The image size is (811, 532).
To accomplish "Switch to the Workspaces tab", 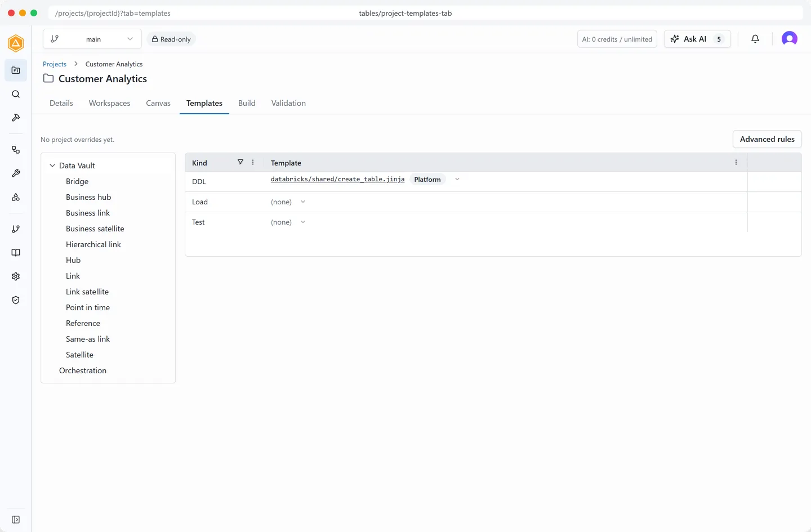I will click(110, 103).
